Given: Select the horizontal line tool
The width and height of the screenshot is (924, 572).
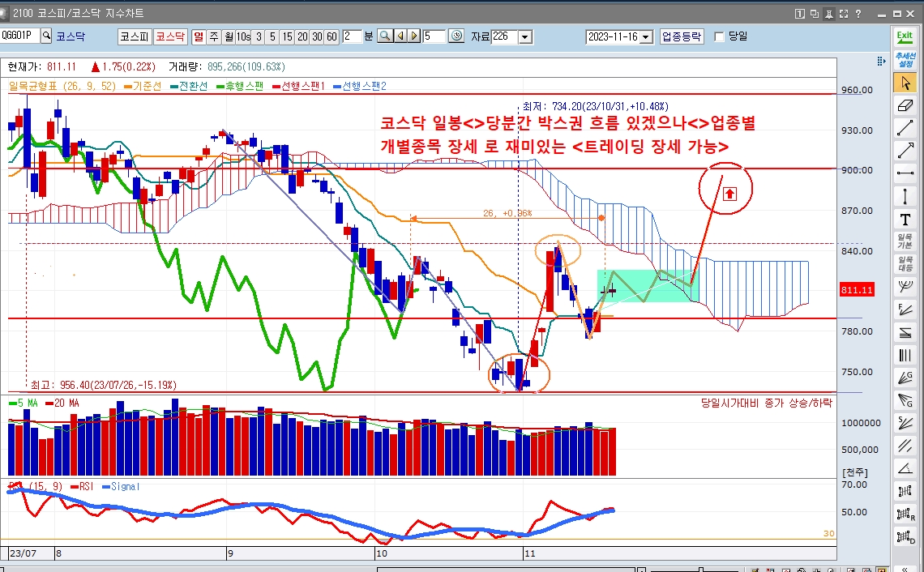Looking at the screenshot, I should point(905,173).
